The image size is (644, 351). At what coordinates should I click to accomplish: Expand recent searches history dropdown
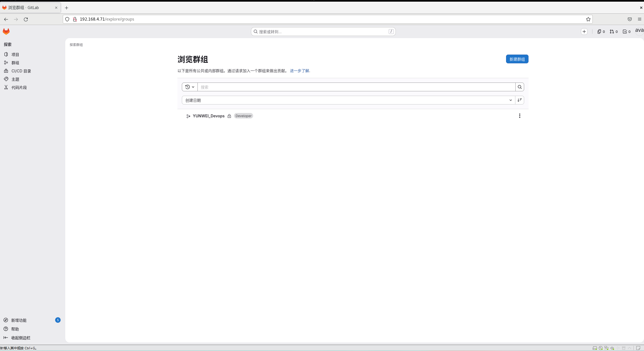[x=190, y=87]
